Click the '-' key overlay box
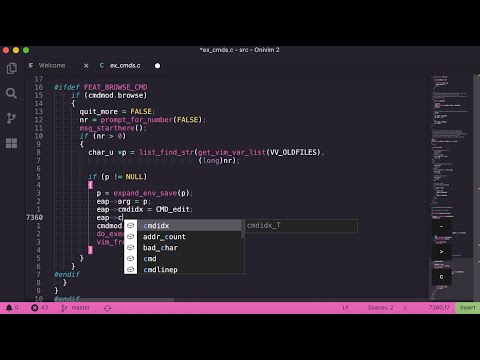Image resolution: width=480 pixels, height=360 pixels. click(x=441, y=227)
